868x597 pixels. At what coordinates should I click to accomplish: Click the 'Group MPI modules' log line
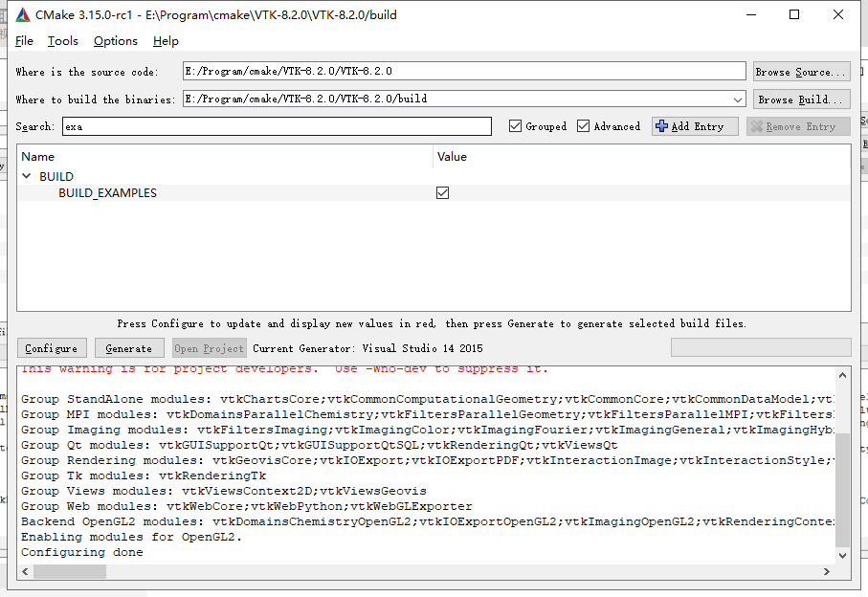click(428, 414)
